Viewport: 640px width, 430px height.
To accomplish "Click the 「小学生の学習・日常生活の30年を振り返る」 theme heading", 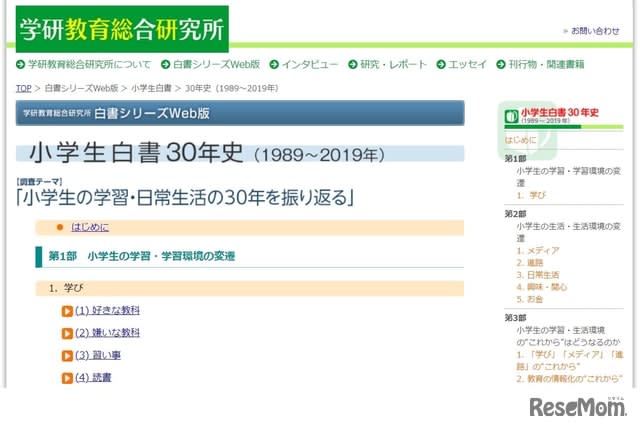I will coord(184,198).
